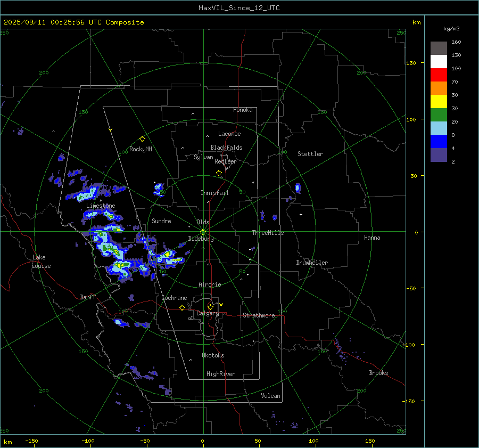This screenshot has height=448, width=479.
Task: Click the yellow diamond marker near Cochrane
Action: [x=183, y=307]
